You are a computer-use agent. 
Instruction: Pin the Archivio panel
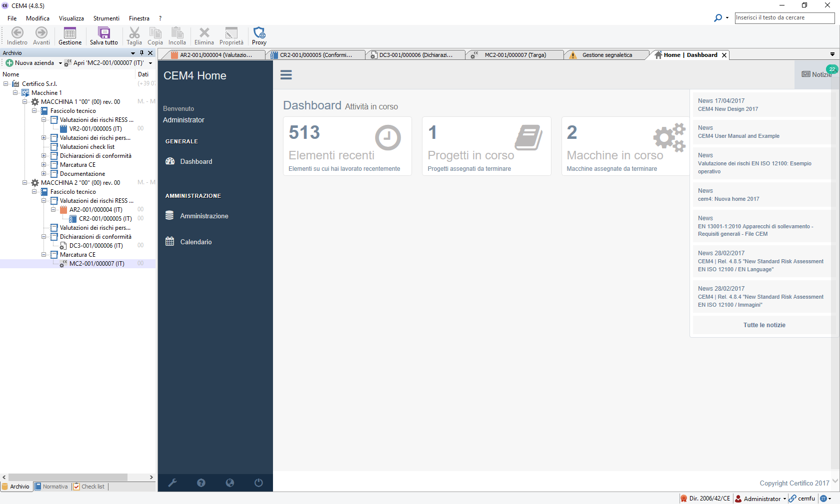pos(141,53)
